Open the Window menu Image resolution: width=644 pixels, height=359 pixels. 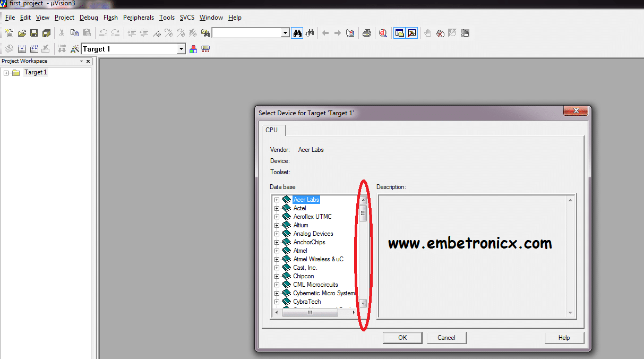[x=211, y=18]
